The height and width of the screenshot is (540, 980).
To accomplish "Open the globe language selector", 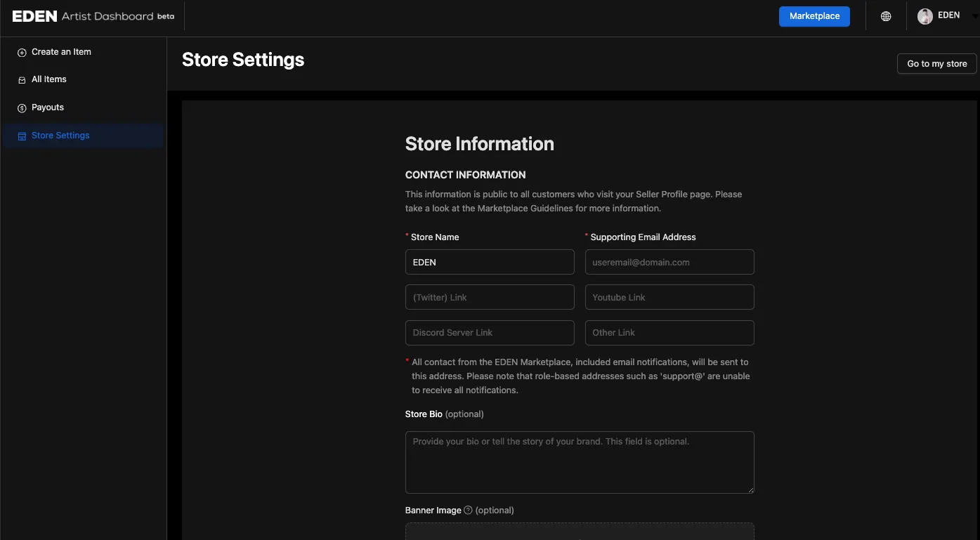I will click(x=886, y=16).
